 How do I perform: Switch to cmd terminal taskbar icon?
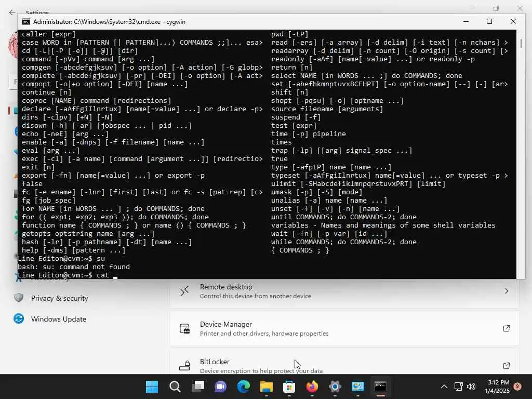click(380, 387)
